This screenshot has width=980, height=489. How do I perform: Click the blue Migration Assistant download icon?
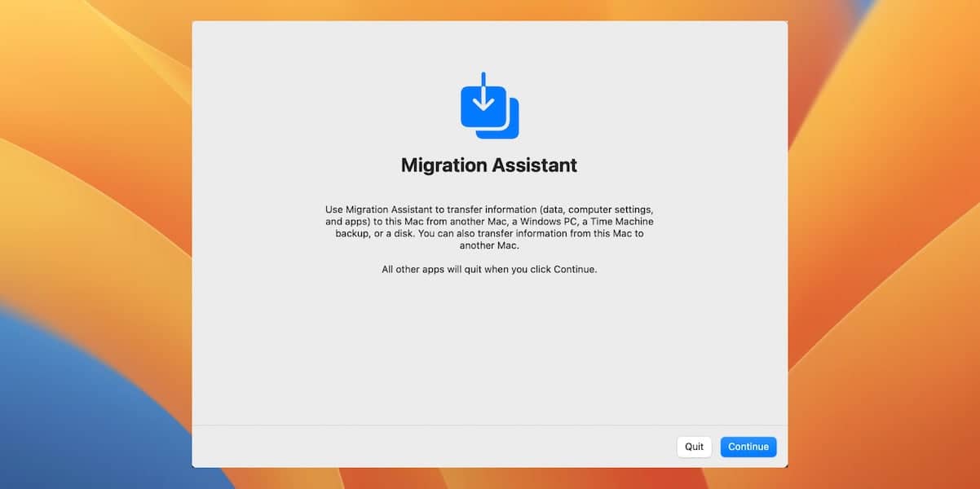(489, 106)
